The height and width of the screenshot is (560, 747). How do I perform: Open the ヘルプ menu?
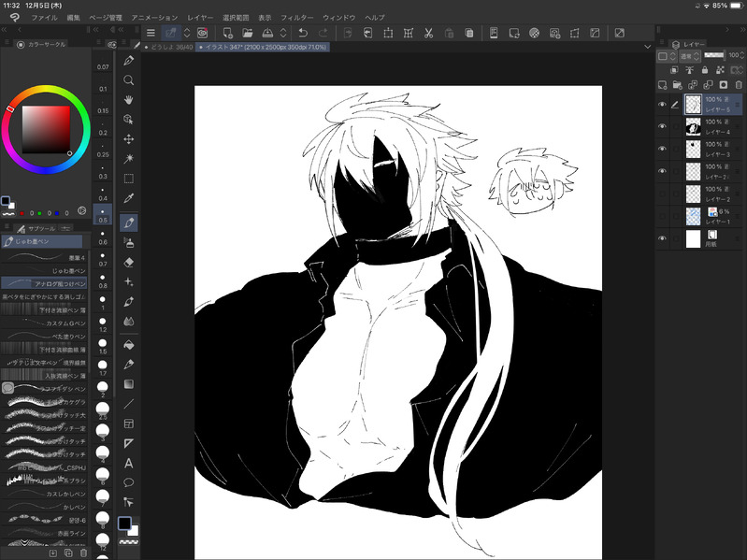tap(375, 17)
